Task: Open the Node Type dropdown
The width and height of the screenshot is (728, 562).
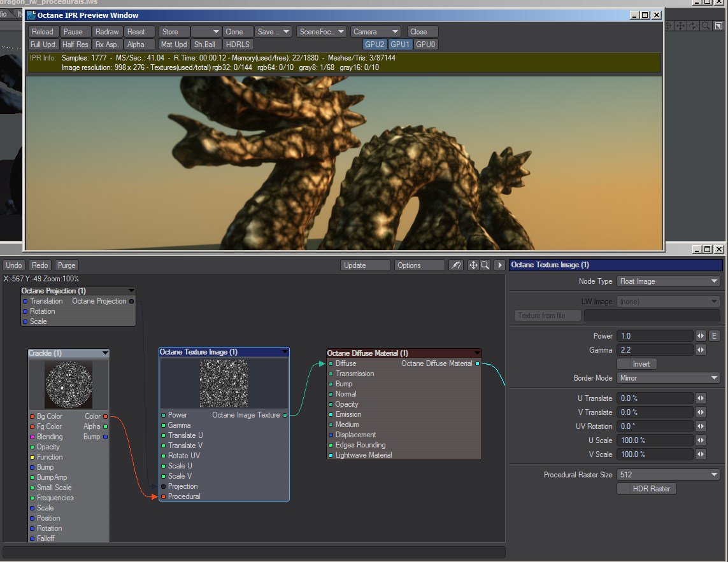Action: [668, 281]
